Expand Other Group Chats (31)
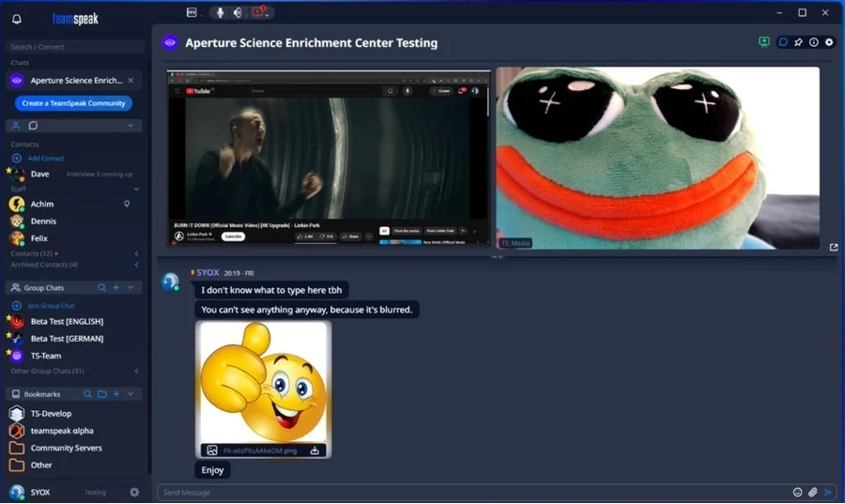845x504 pixels. pos(136,371)
